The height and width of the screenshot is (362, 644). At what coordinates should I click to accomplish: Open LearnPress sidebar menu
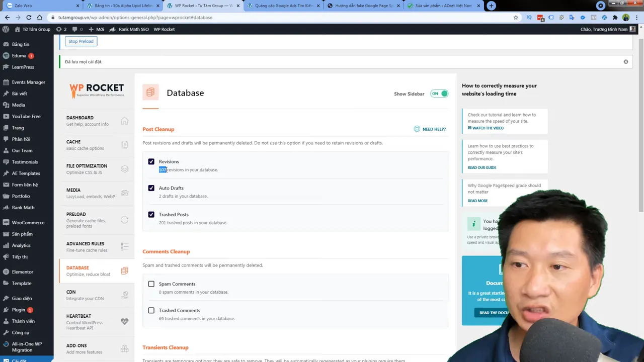23,67
